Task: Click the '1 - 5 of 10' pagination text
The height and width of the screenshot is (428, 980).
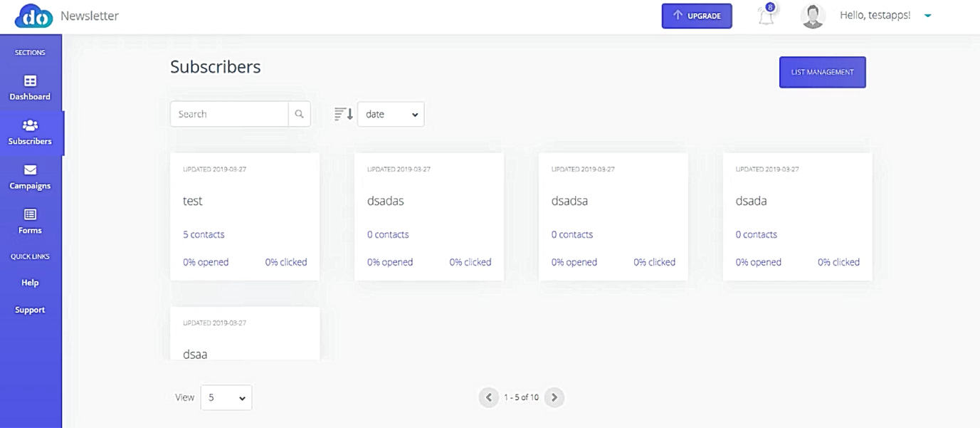Action: (x=522, y=397)
